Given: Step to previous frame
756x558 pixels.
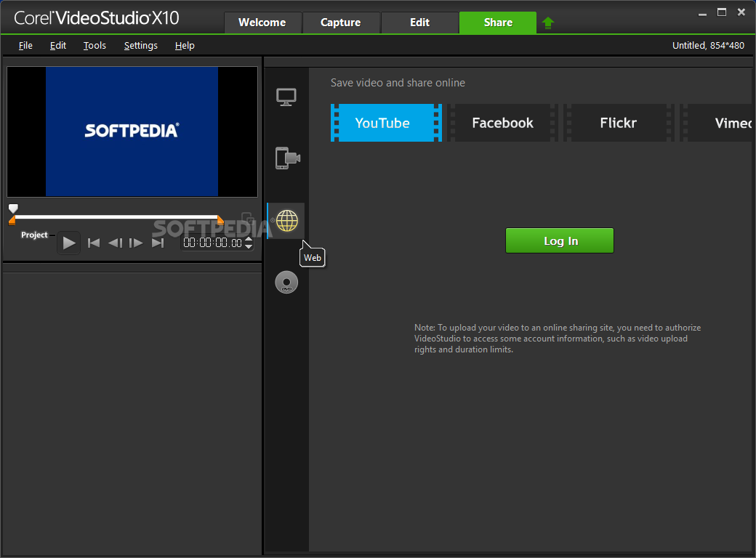Looking at the screenshot, I should click(116, 243).
